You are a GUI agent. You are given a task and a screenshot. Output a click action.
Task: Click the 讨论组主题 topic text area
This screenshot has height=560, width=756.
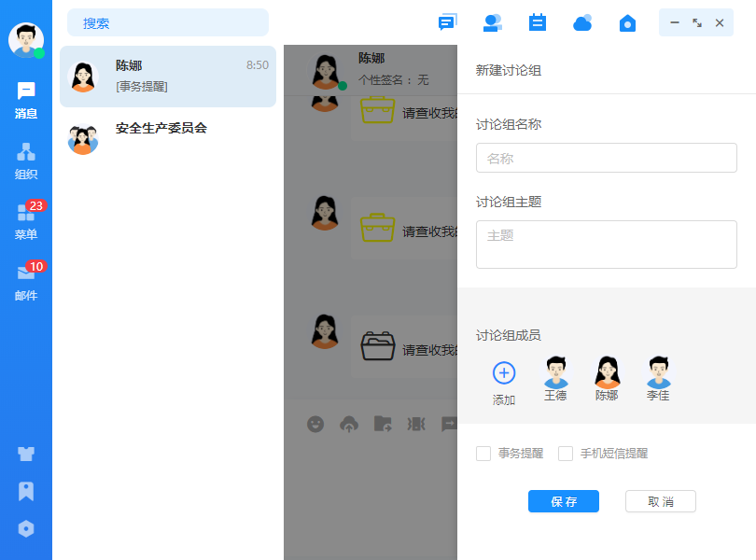(607, 245)
